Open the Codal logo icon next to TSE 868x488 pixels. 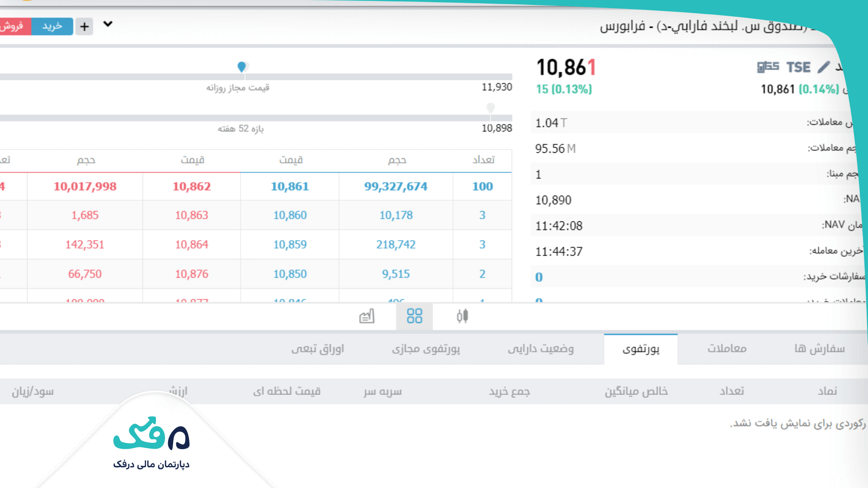pyautogui.click(x=768, y=67)
